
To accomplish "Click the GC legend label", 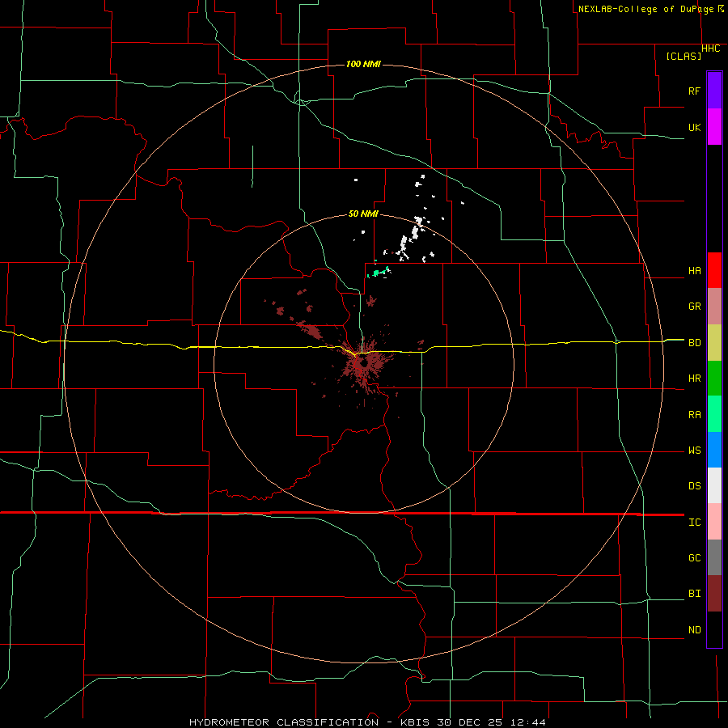I will (695, 558).
